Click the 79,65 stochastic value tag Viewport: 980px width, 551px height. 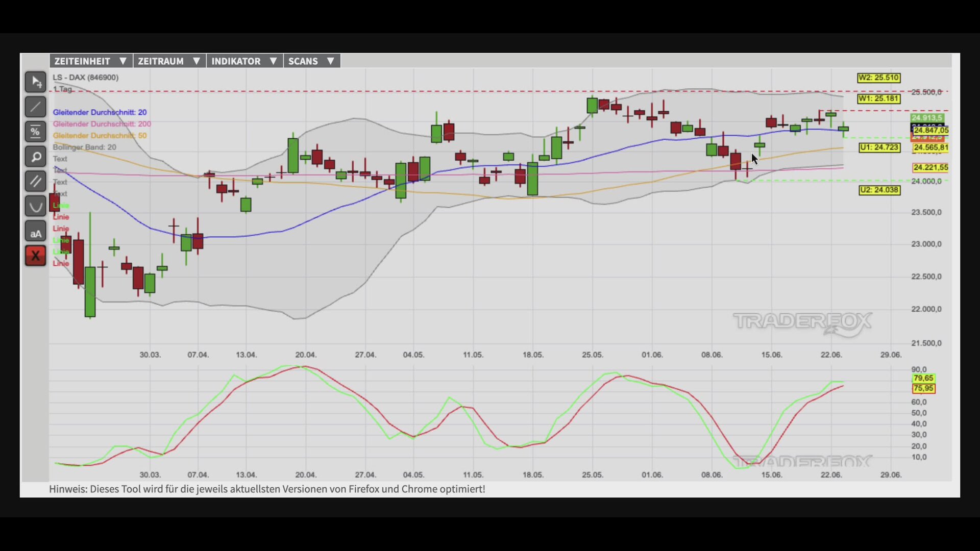pos(923,379)
